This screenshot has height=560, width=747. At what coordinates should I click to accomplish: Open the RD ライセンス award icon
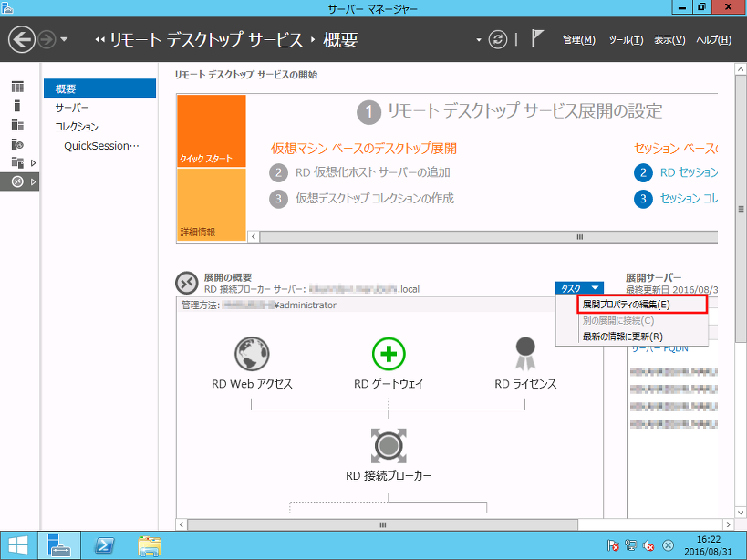(x=524, y=347)
